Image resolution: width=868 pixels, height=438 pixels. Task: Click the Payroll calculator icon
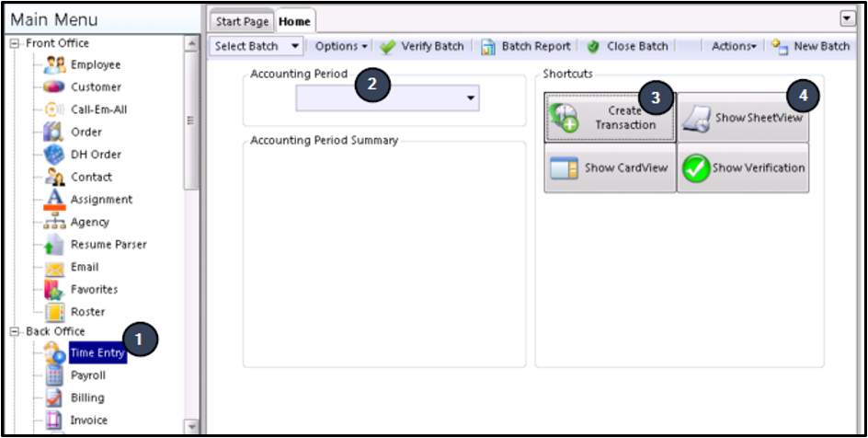pyautogui.click(x=54, y=376)
